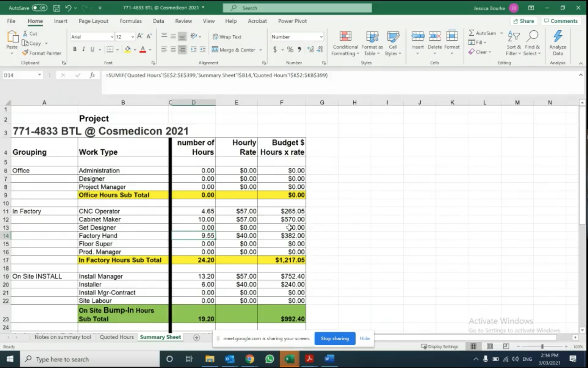Open the Comments pane
Screen dimensions: 588x368
[561, 21]
